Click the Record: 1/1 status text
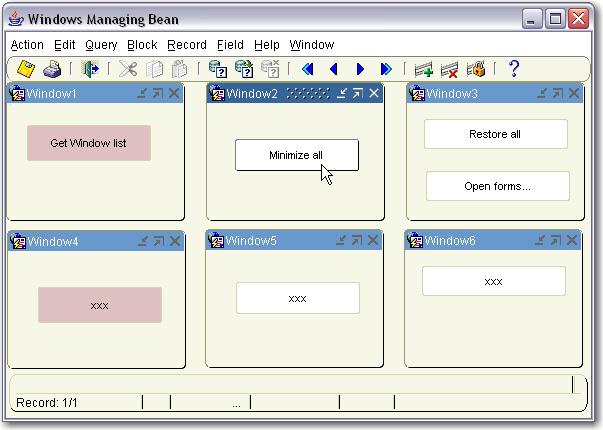Viewport: 603px width, 430px height. [47, 403]
